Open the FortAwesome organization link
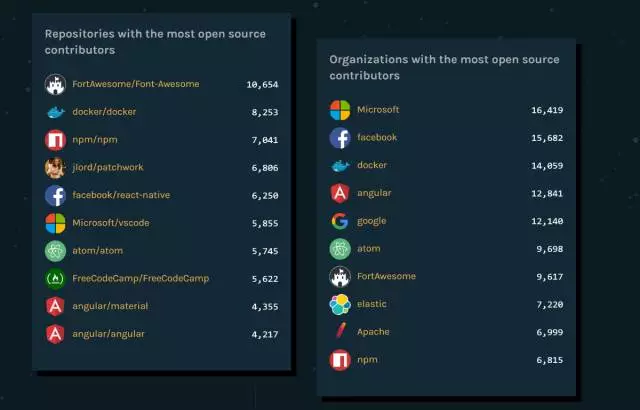Viewport: 640px width, 410px height. [386, 276]
